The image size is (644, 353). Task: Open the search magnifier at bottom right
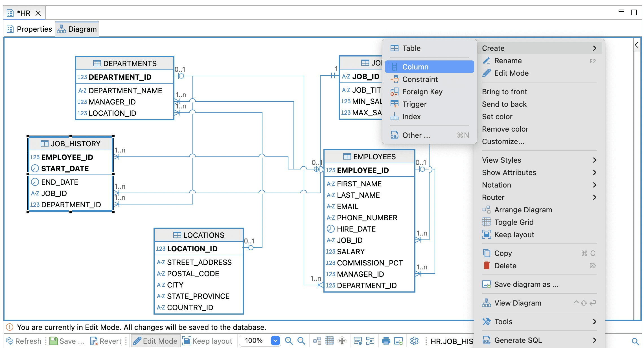coord(636,341)
